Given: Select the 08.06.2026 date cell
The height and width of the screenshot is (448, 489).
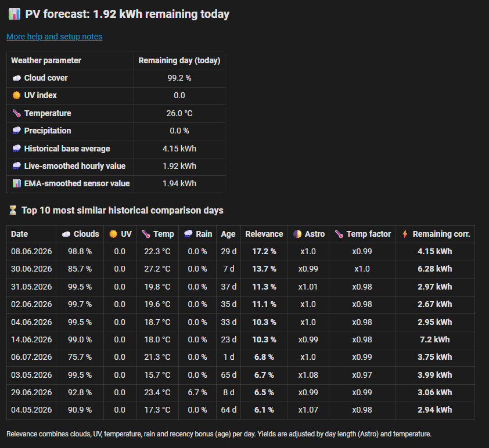Looking at the screenshot, I should [x=31, y=251].
